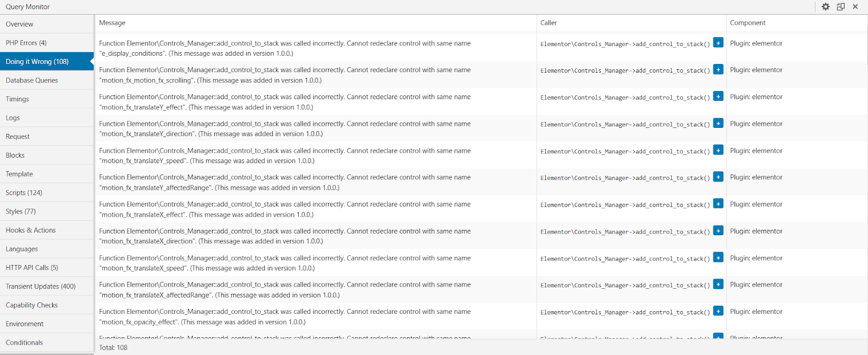Go to Hooks & Actions panel
This screenshot has width=868, height=355.
coord(30,230)
